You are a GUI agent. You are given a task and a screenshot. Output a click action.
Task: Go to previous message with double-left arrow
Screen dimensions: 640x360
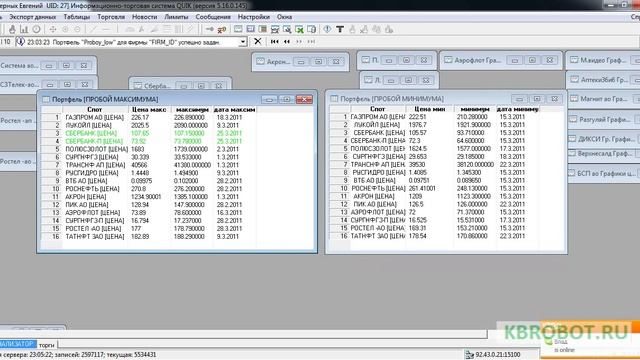coord(287,41)
